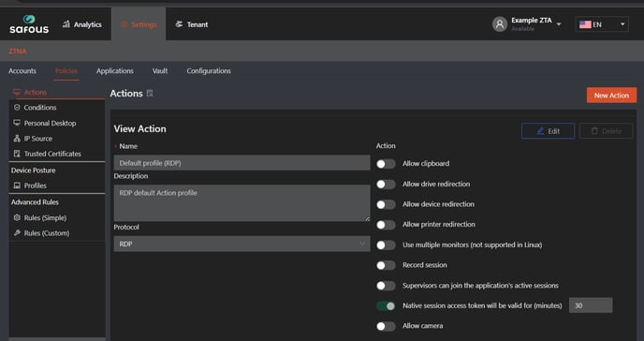Switch to Analytics tab
The height and width of the screenshot is (341, 644).
[82, 24]
